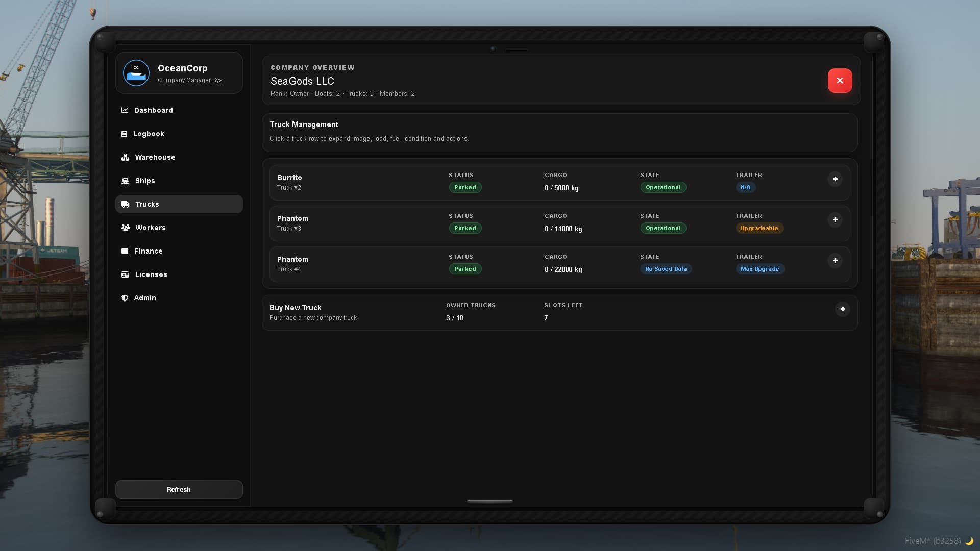
Task: Open the Warehouse menu label
Action: (155, 157)
